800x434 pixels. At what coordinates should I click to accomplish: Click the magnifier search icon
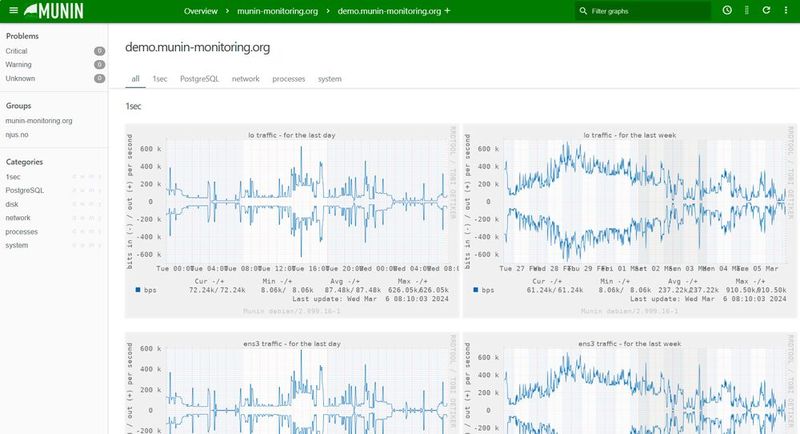point(583,11)
